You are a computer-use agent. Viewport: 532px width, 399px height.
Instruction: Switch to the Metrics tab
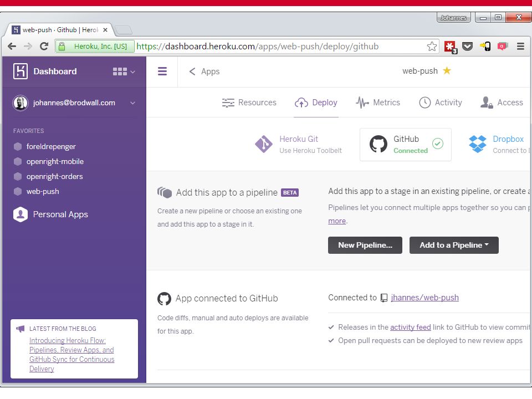click(378, 103)
